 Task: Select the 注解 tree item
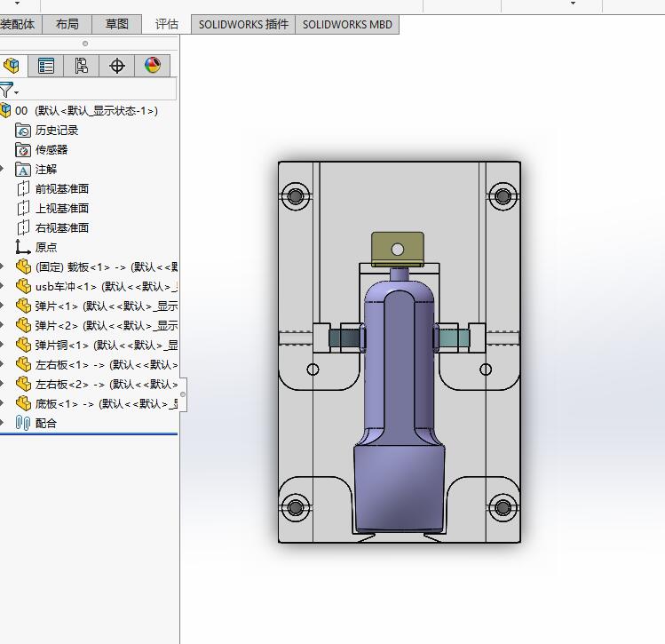[46, 170]
